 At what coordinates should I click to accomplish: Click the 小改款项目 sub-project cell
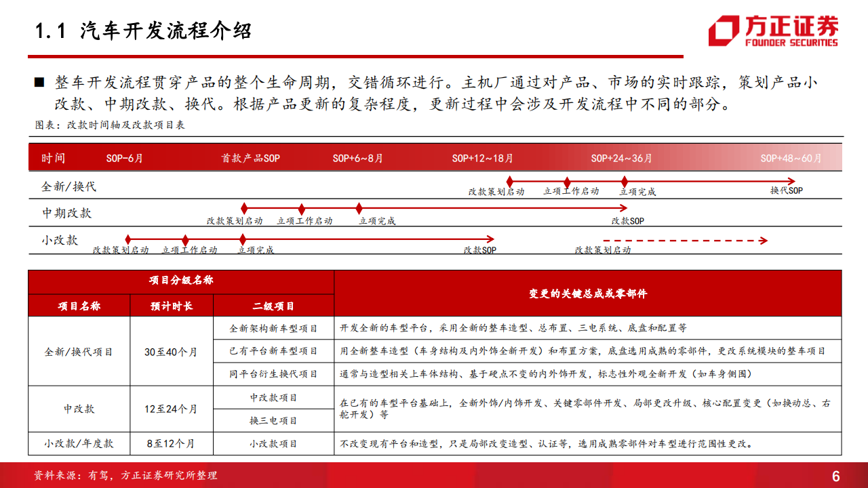pos(273,444)
